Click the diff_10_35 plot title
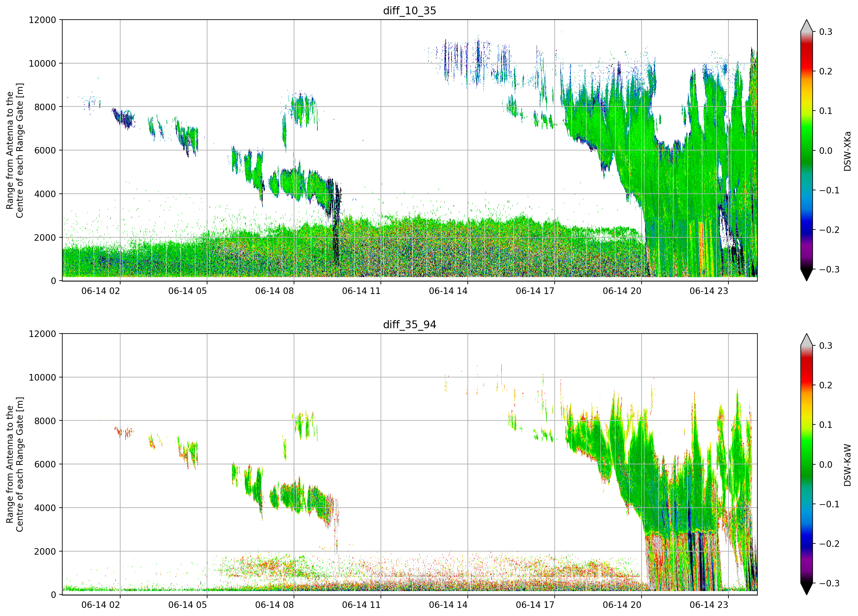Image resolution: width=858 pixels, height=616 pixels. coord(410,11)
